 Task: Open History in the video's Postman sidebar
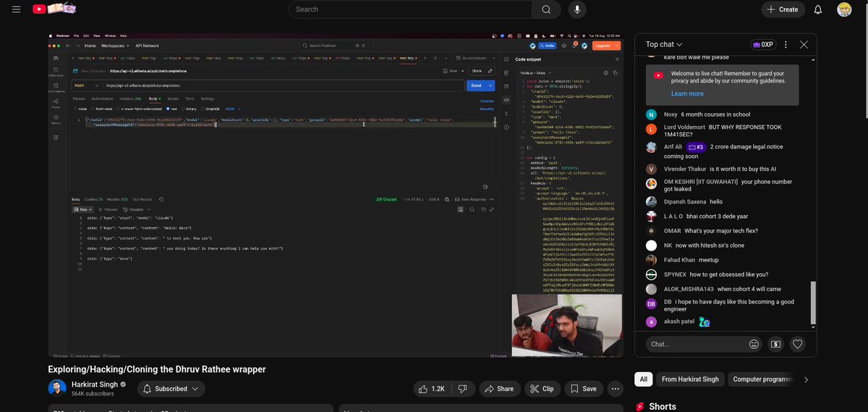coord(56,120)
